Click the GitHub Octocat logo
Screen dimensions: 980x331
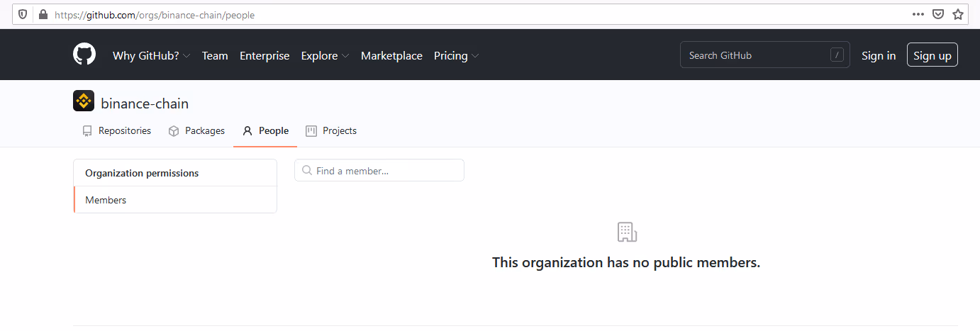pyautogui.click(x=84, y=55)
